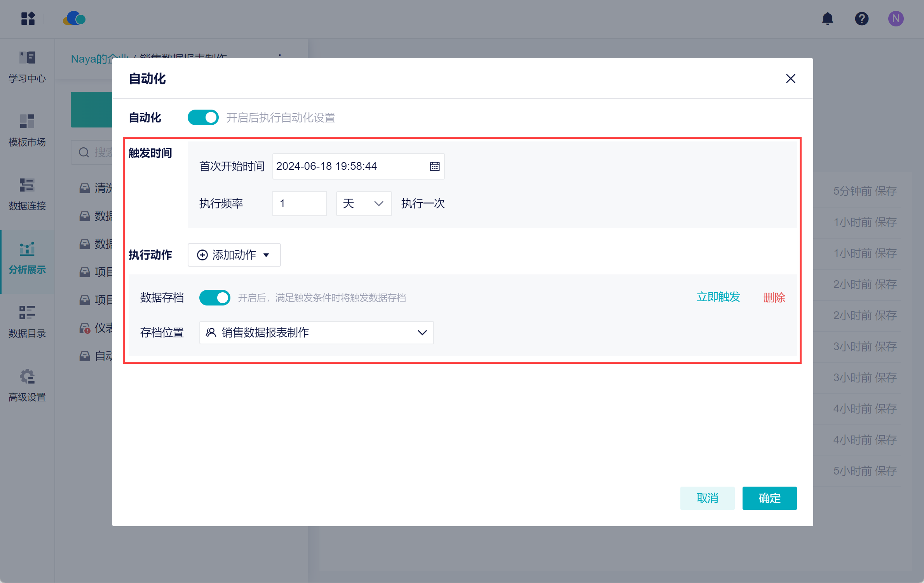Switch to 数据目录 in the sidebar
Image resolution: width=924 pixels, height=583 pixels.
27,322
